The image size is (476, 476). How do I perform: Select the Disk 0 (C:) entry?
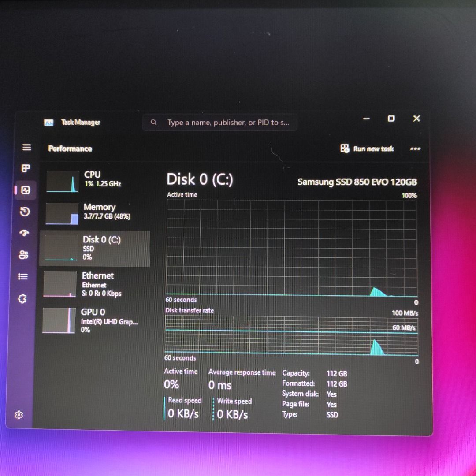tap(94, 248)
